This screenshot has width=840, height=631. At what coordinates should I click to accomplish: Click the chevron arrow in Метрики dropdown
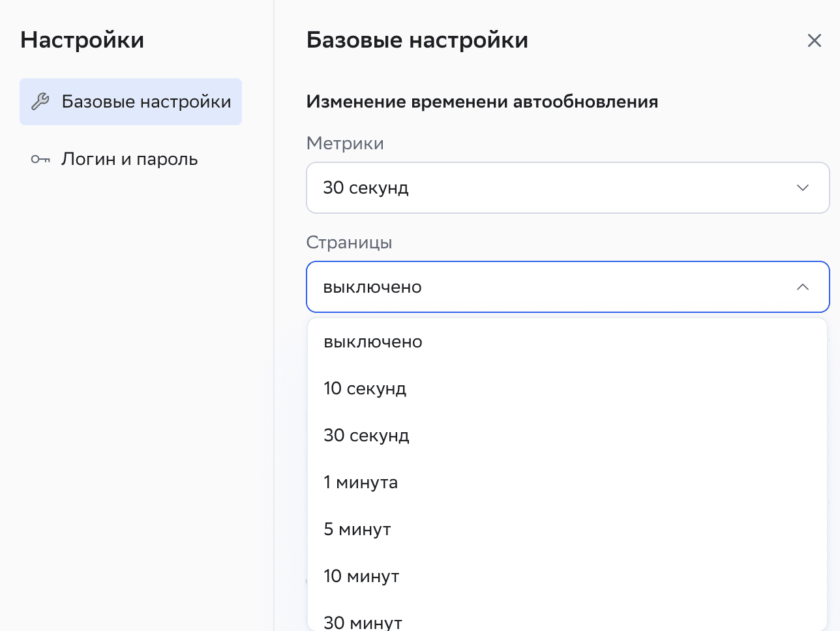tap(802, 188)
